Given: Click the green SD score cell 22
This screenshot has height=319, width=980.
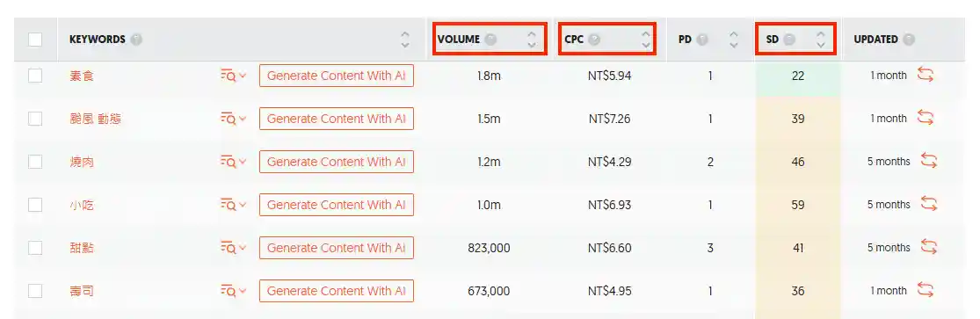Looking at the screenshot, I should click(797, 76).
